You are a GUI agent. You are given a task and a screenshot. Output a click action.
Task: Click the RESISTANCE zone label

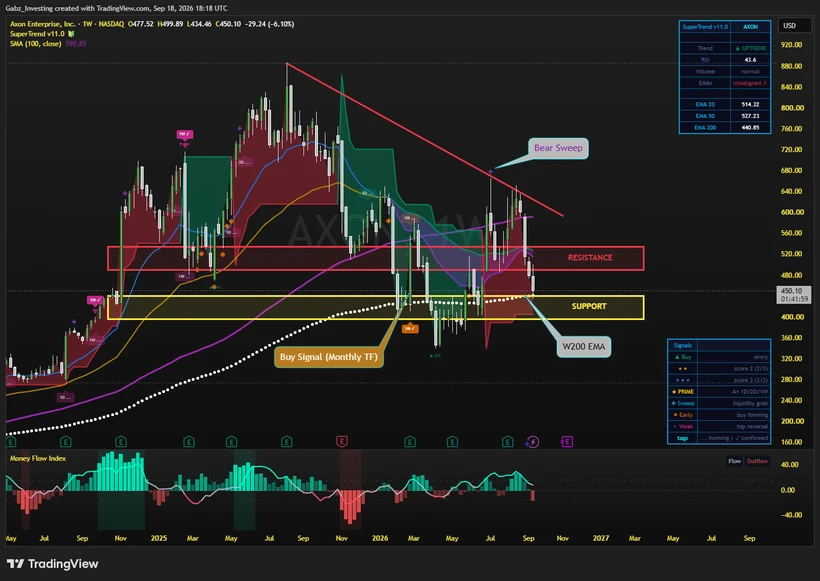(x=590, y=258)
